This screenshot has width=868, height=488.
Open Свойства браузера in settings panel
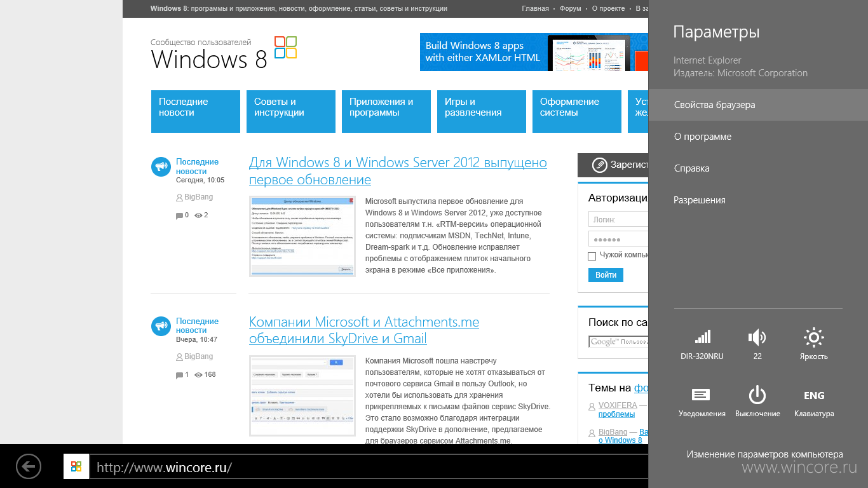[758, 105]
